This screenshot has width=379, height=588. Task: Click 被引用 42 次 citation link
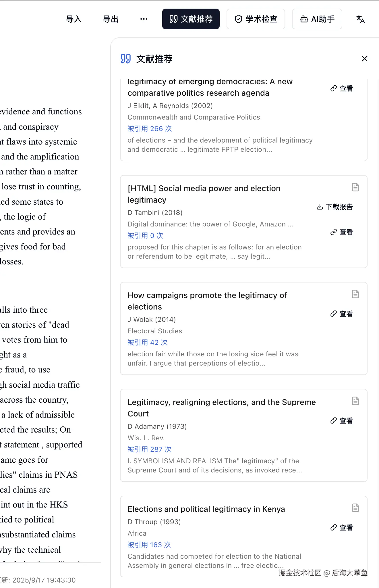click(x=148, y=343)
